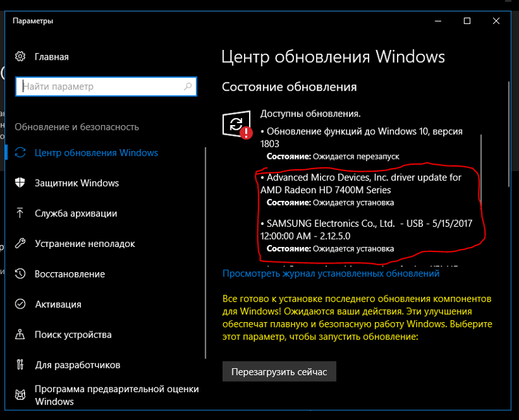This screenshot has height=420, width=519.
Task: Click the Найти параметр search field
Action: (x=106, y=87)
